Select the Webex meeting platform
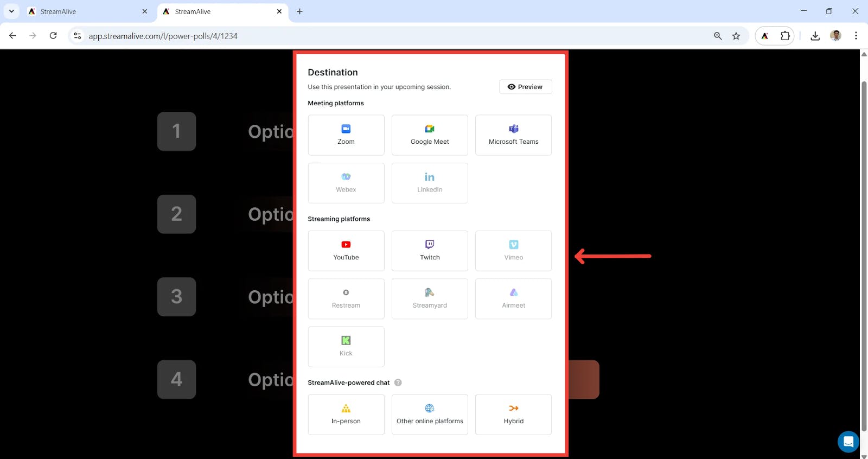Image resolution: width=868 pixels, height=459 pixels. tap(346, 183)
